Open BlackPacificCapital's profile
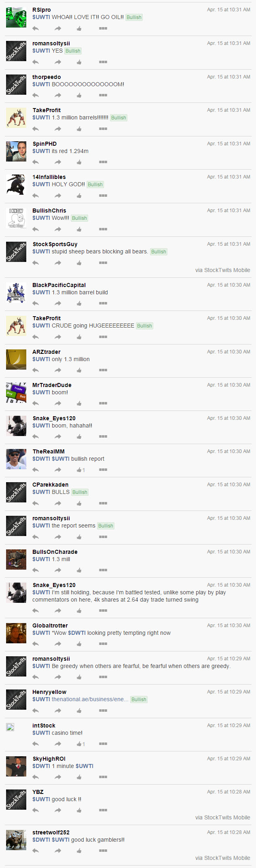The height and width of the screenshot is (868, 256). click(59, 285)
